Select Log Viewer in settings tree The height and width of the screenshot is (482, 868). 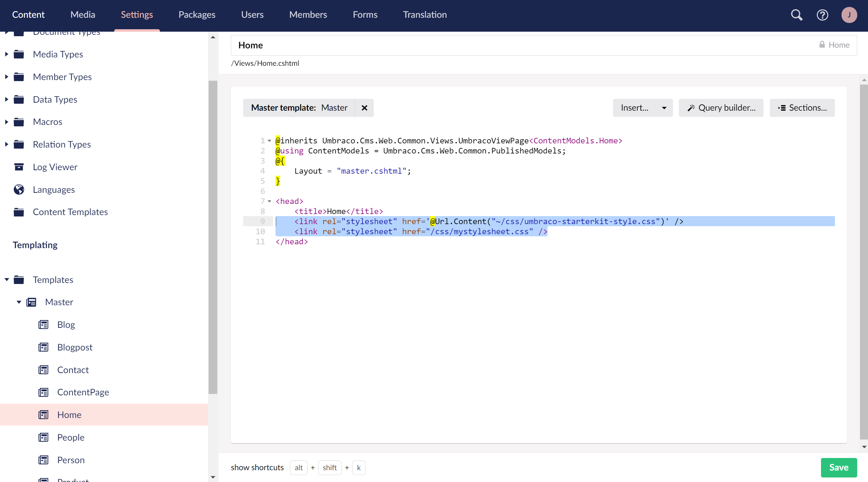[55, 167]
